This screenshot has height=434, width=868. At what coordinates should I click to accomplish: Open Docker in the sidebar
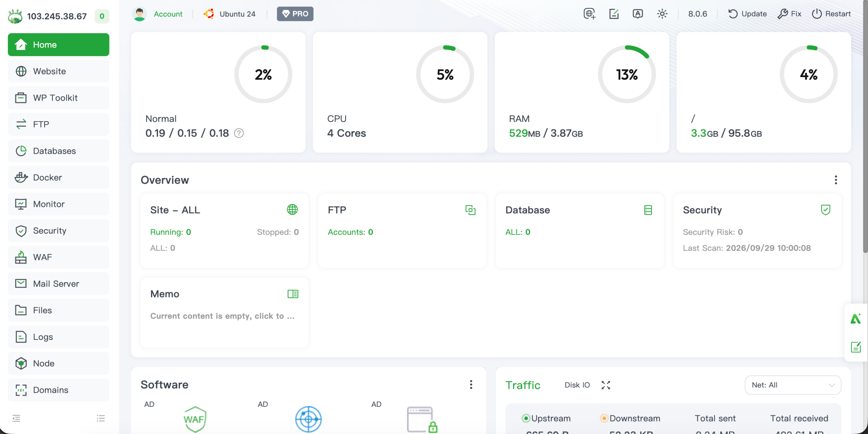[x=58, y=178]
